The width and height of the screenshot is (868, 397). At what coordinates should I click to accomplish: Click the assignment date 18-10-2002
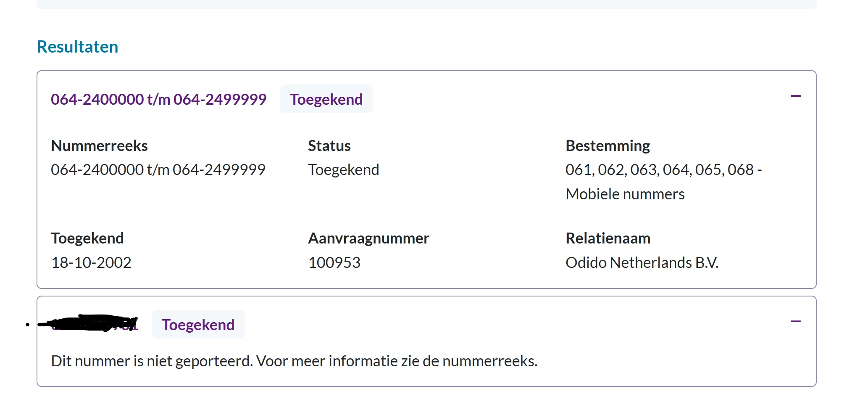(91, 263)
